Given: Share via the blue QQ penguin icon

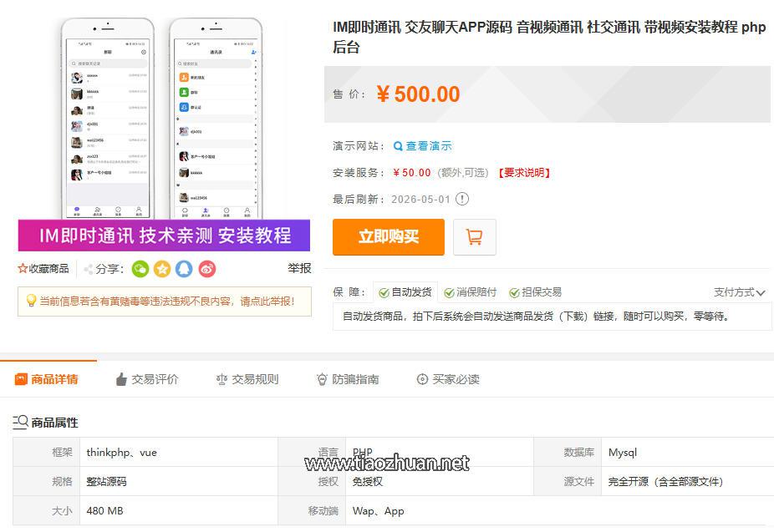Looking at the screenshot, I should coord(184,269).
